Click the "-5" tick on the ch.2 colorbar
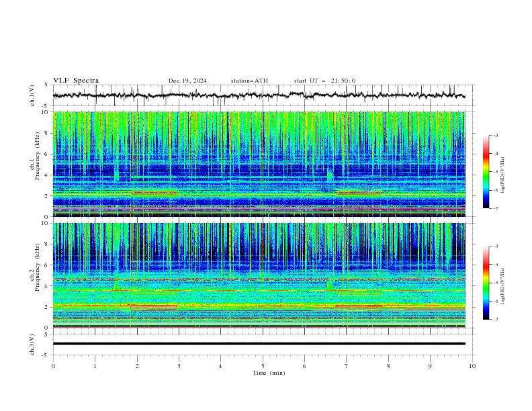 point(495,283)
